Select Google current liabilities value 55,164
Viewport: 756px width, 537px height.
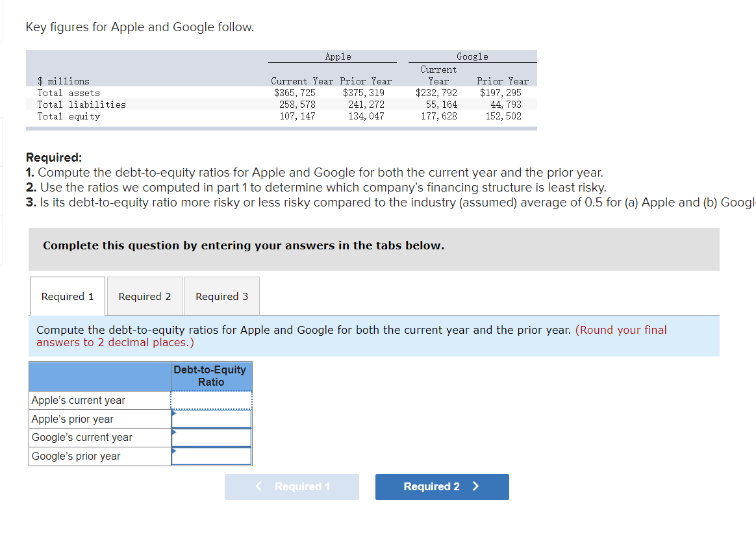coord(442,104)
